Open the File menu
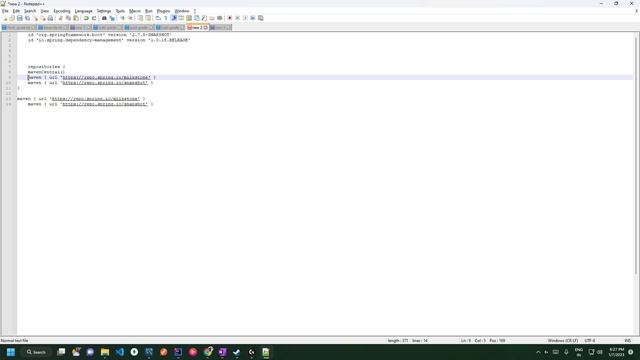This screenshot has width=640, height=360. point(5,11)
